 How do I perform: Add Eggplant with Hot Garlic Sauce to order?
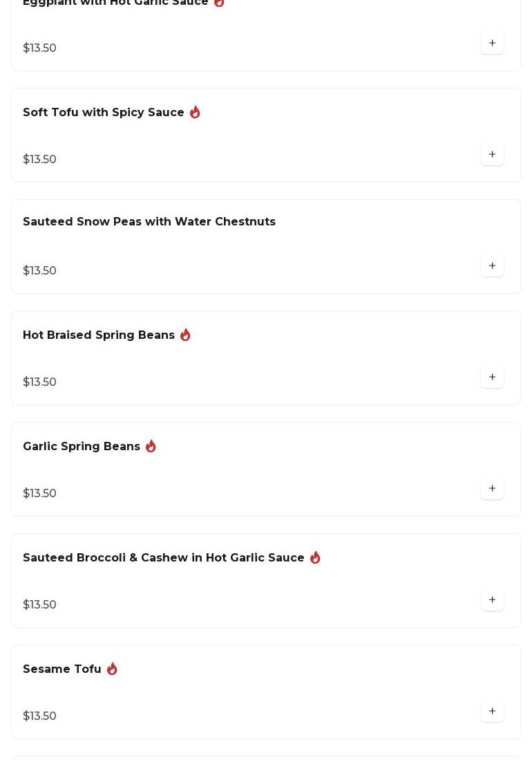[x=492, y=43]
